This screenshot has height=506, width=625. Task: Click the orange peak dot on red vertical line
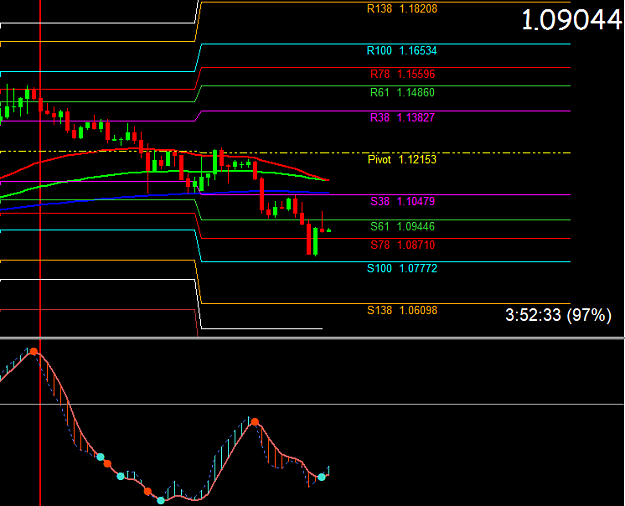click(34, 351)
